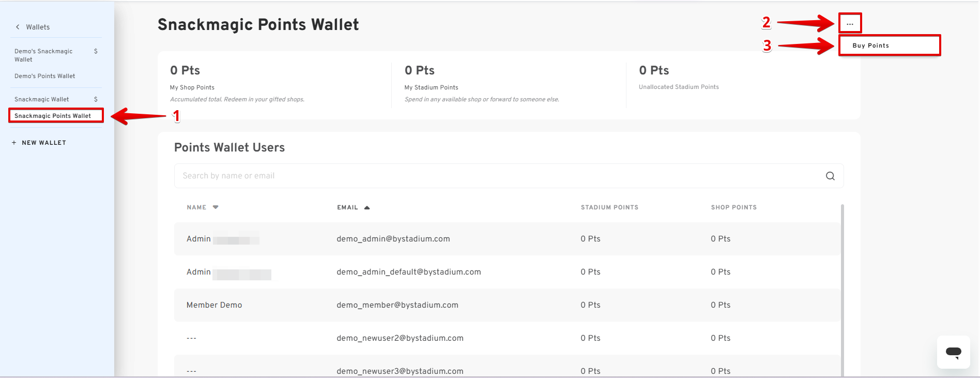This screenshot has height=378, width=980.
Task: Click dollar icon beside Demo's Snackmagic Wallet
Action: [96, 51]
